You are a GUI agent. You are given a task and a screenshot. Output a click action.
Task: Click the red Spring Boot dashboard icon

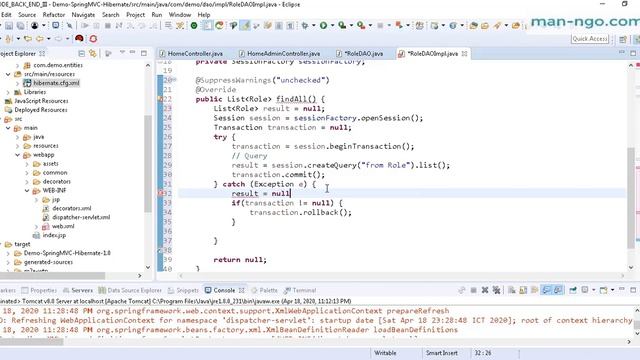pos(79,38)
